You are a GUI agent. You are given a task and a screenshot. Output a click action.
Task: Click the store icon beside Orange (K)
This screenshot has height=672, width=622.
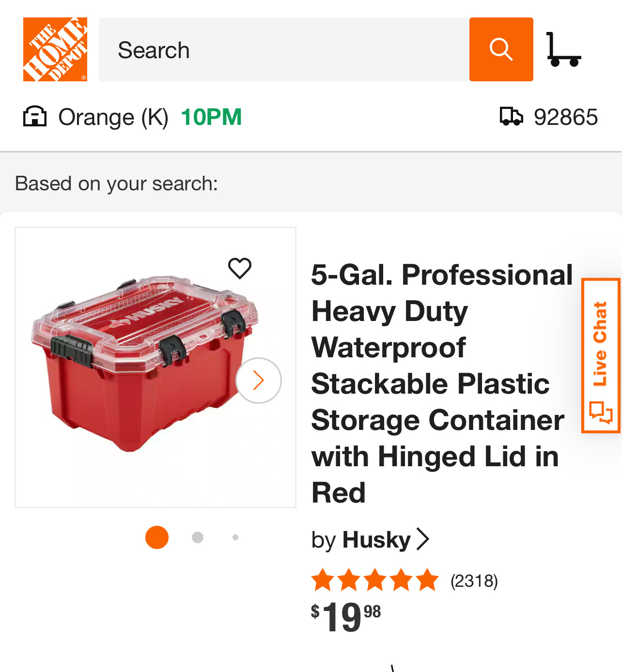[35, 117]
